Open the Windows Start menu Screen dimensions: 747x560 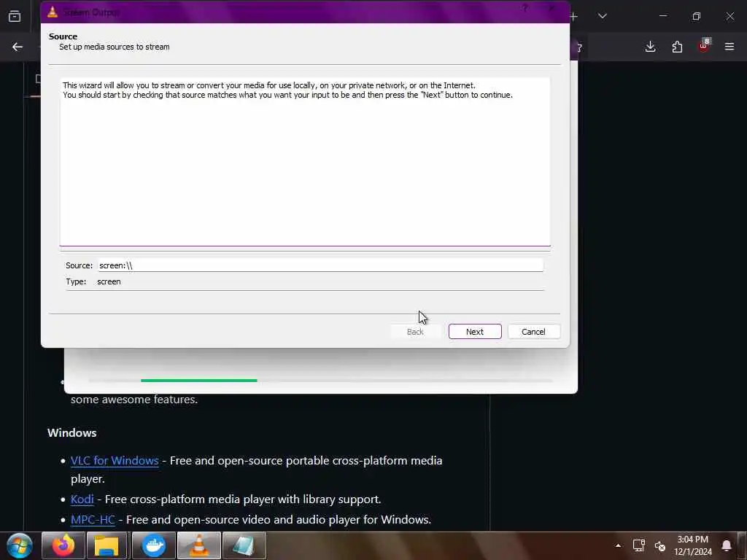point(20,545)
